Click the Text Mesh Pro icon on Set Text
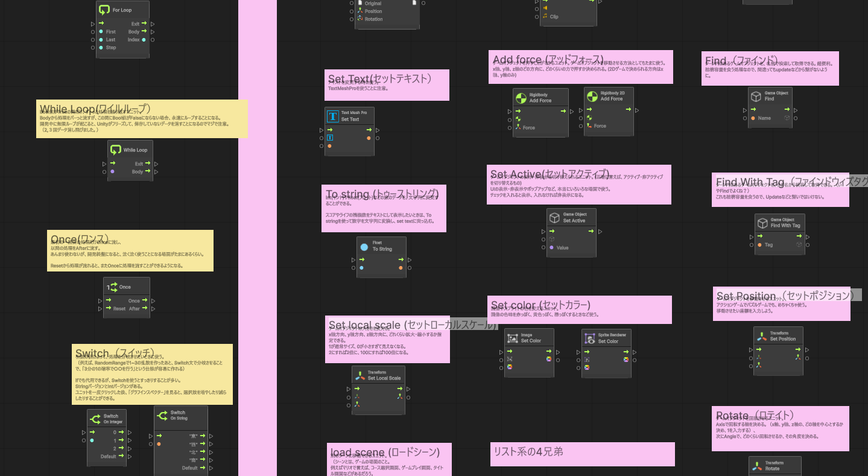 coord(332,115)
